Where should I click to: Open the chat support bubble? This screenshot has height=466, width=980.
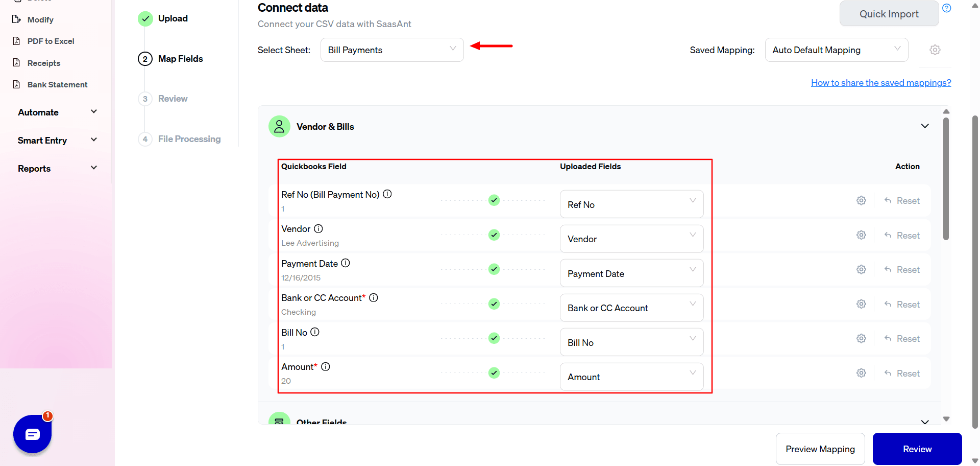click(32, 434)
